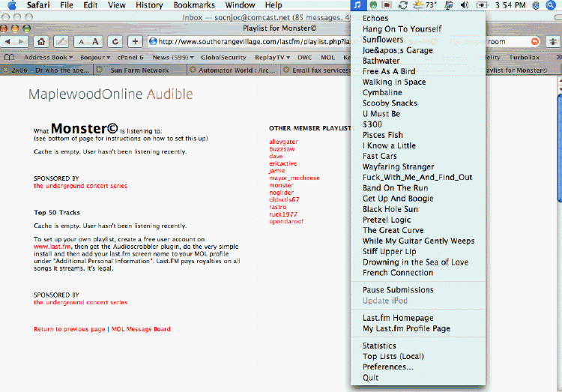The height and width of the screenshot is (392, 562).
Task: Open the weather 73° menu bar item
Action: (x=425, y=5)
